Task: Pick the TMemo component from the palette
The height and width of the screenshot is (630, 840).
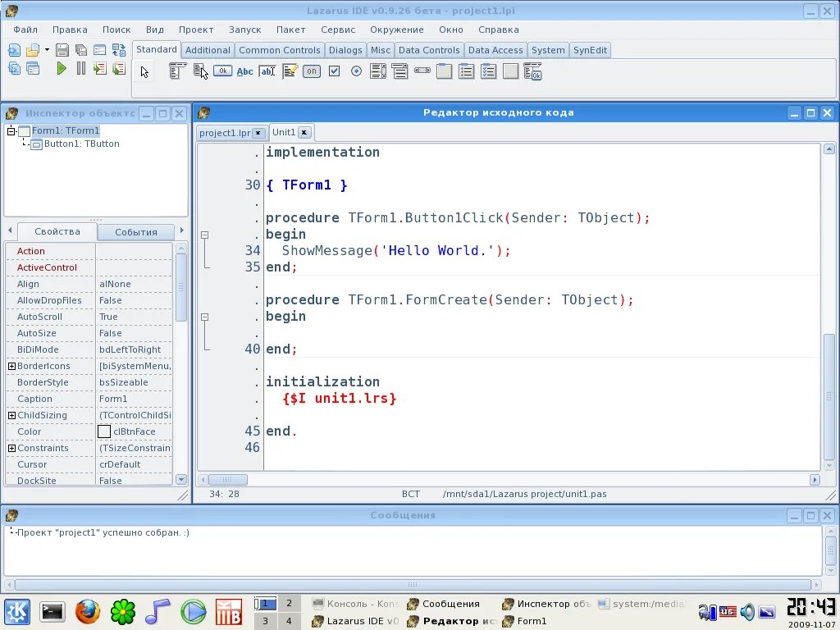Action: (x=290, y=71)
